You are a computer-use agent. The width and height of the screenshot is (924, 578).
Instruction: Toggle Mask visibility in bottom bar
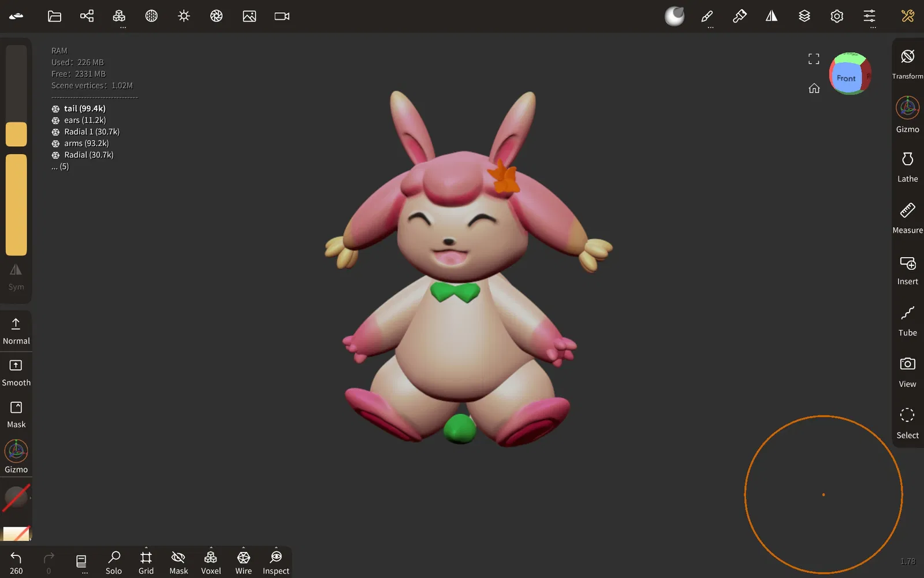tap(178, 562)
